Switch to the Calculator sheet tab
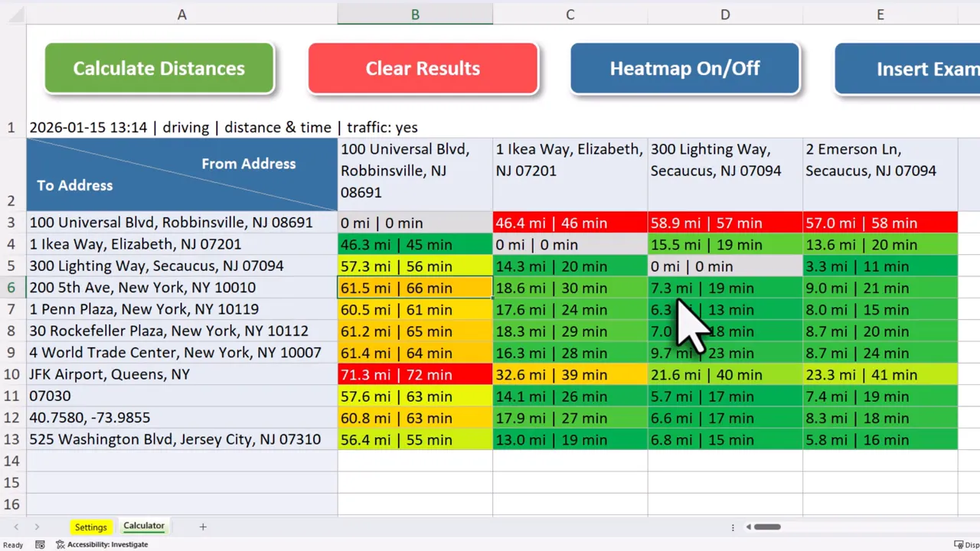This screenshot has height=551, width=980. tap(143, 527)
